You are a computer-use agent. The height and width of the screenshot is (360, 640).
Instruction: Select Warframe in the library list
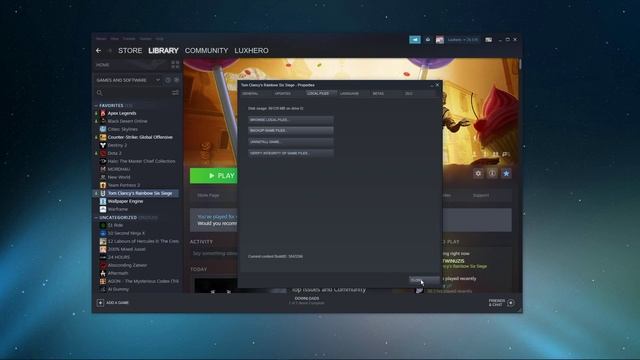[x=118, y=209]
